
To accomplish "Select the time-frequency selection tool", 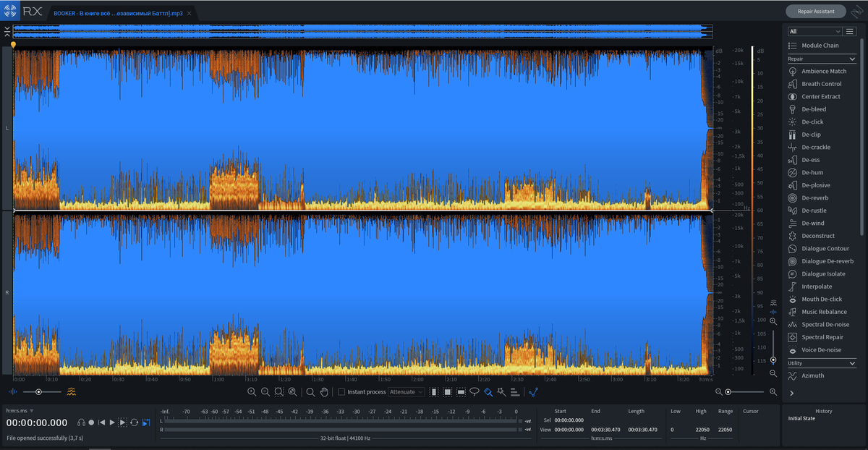I will tap(447, 391).
